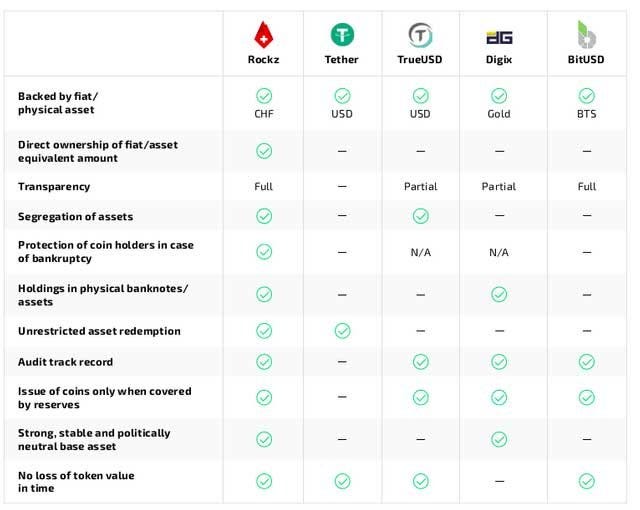This screenshot has height=510, width=640.
Task: Click the red Rockz logo icon
Action: click(x=264, y=35)
